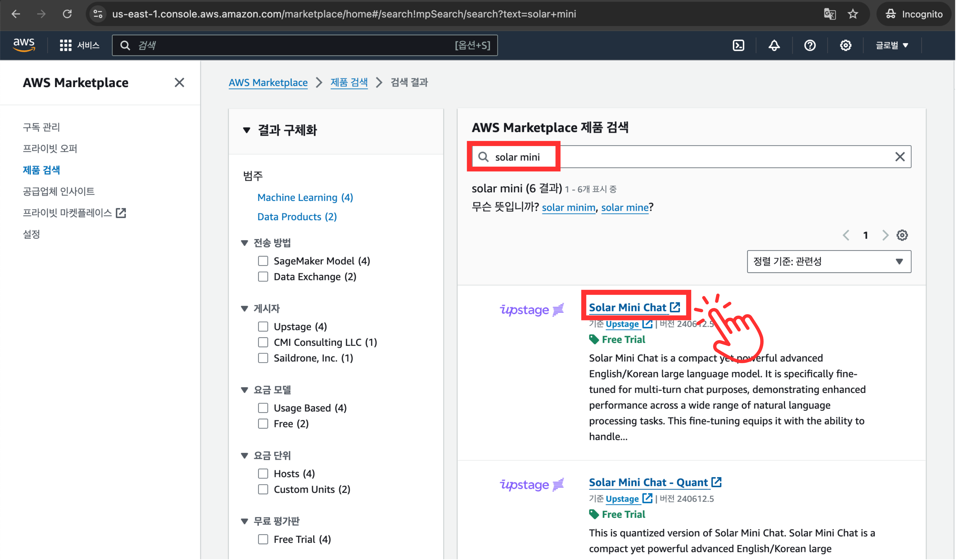Open pagination preferences gear icon
956x560 pixels.
(902, 235)
